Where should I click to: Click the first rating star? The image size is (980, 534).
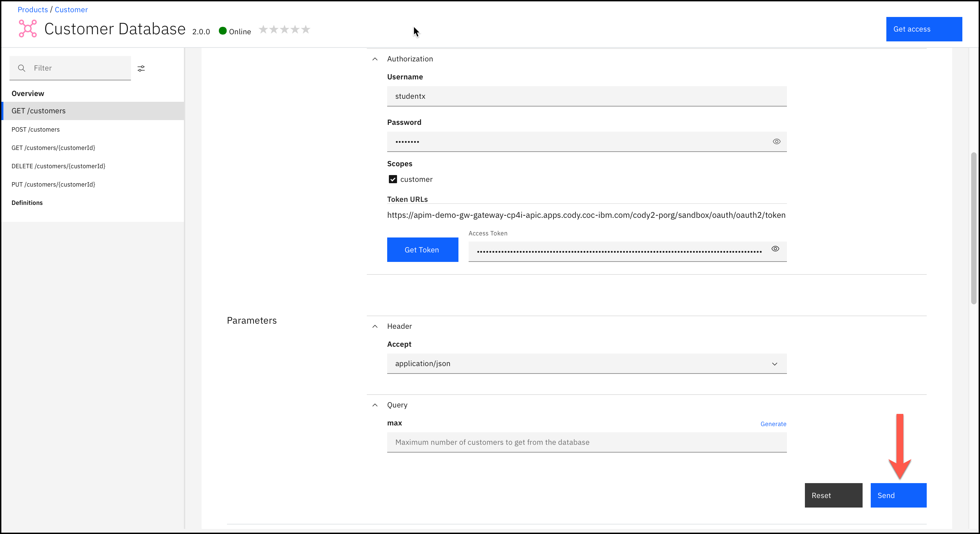point(263,29)
